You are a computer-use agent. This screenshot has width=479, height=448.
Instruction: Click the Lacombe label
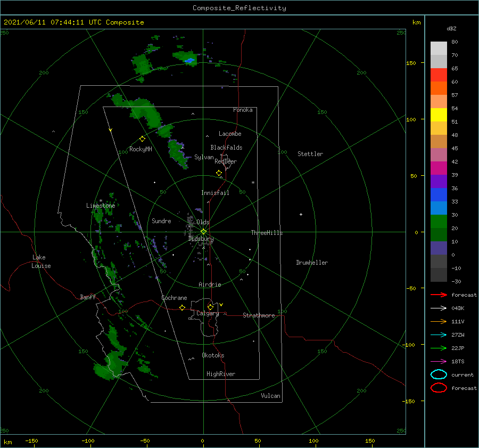click(x=230, y=134)
